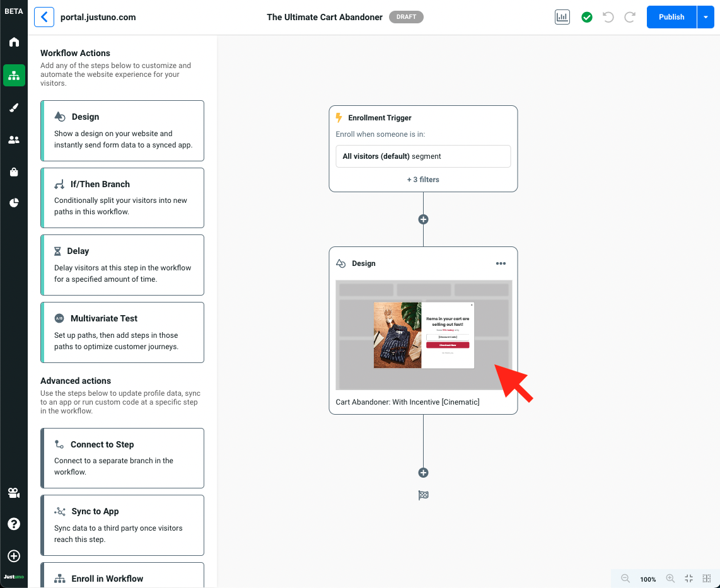Open the Help question mark icon
Image resolution: width=720 pixels, height=588 pixels.
(x=14, y=524)
